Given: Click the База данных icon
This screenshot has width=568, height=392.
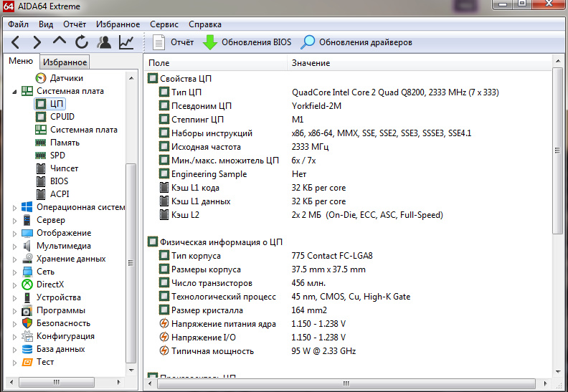Looking at the screenshot, I should [27, 349].
